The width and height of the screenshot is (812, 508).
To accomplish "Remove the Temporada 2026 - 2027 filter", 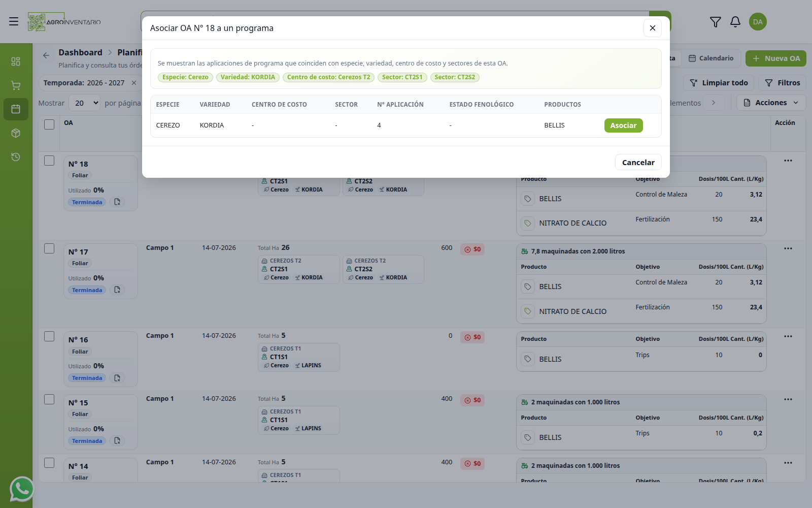I will (134, 83).
